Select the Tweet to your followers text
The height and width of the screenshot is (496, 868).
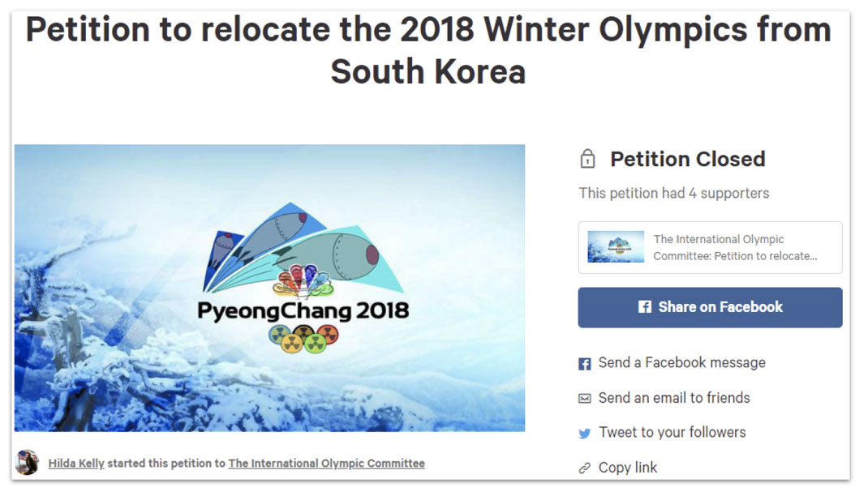[672, 433]
